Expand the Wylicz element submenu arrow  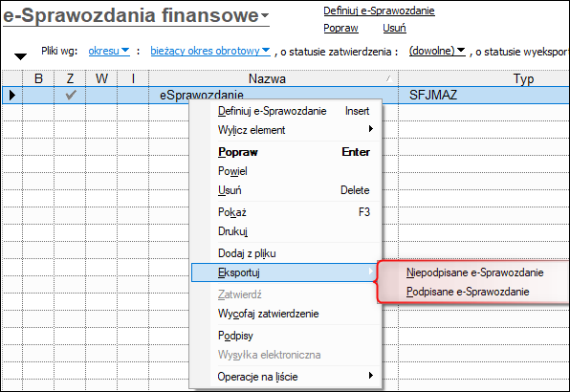pyautogui.click(x=370, y=129)
